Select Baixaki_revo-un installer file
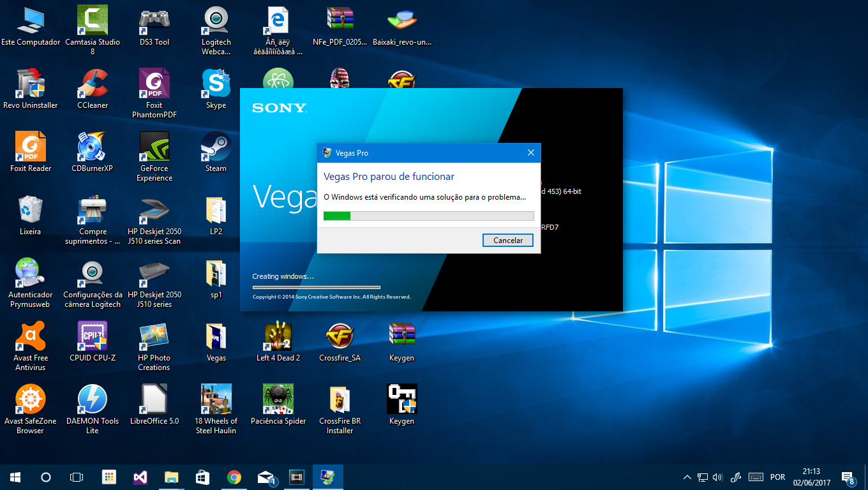Viewport: 868px width, 490px height. 402,26
